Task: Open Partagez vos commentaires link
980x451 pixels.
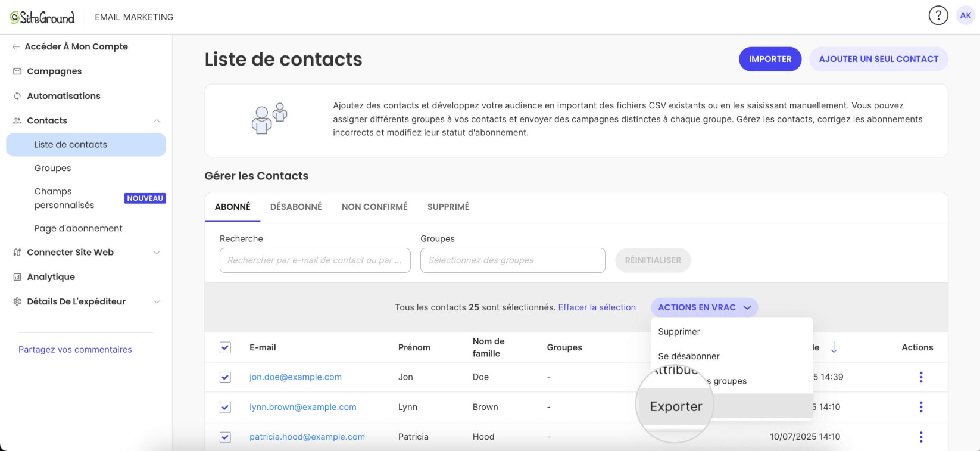Action: (75, 350)
